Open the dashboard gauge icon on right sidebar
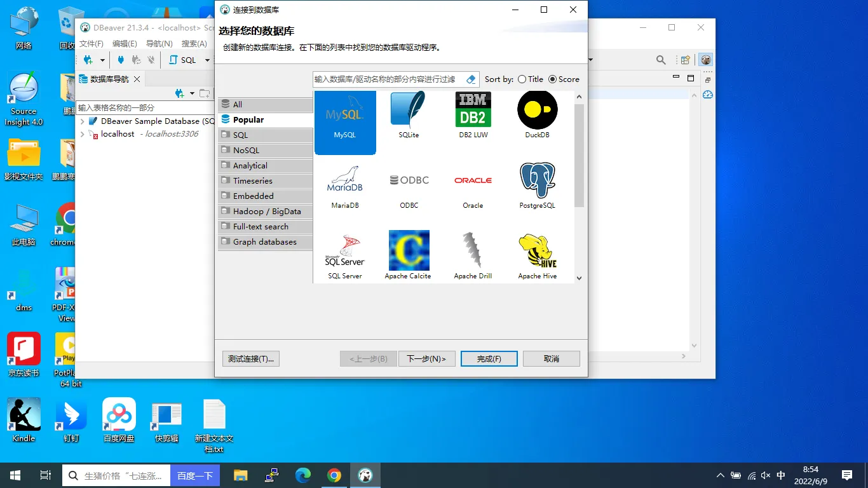Image resolution: width=868 pixels, height=488 pixels. pyautogui.click(x=708, y=95)
